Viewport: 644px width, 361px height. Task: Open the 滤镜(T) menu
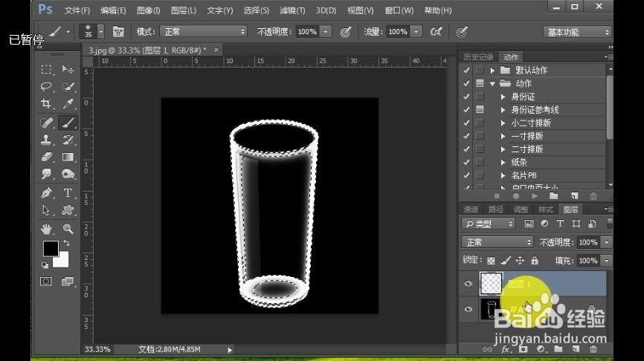[x=292, y=10]
